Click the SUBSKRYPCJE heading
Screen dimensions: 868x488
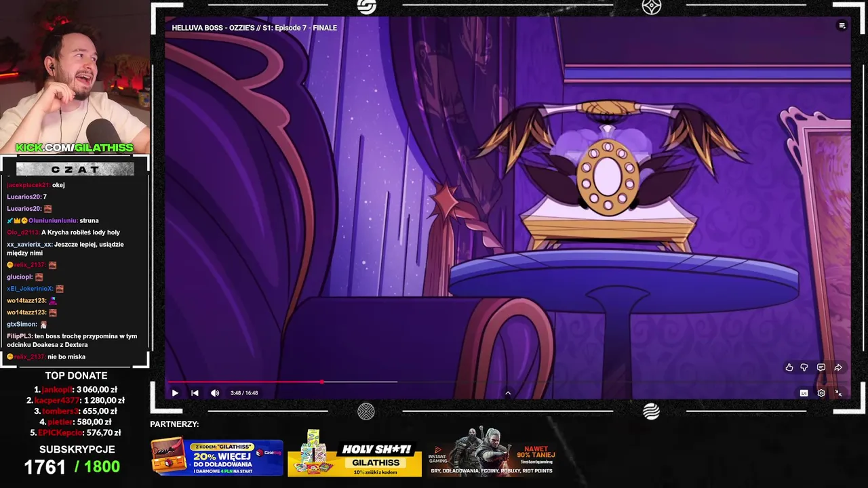click(x=77, y=449)
